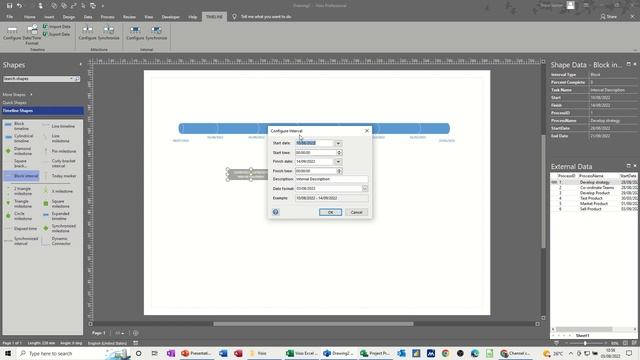Click the Save icon in the quick access toolbar

9,6
